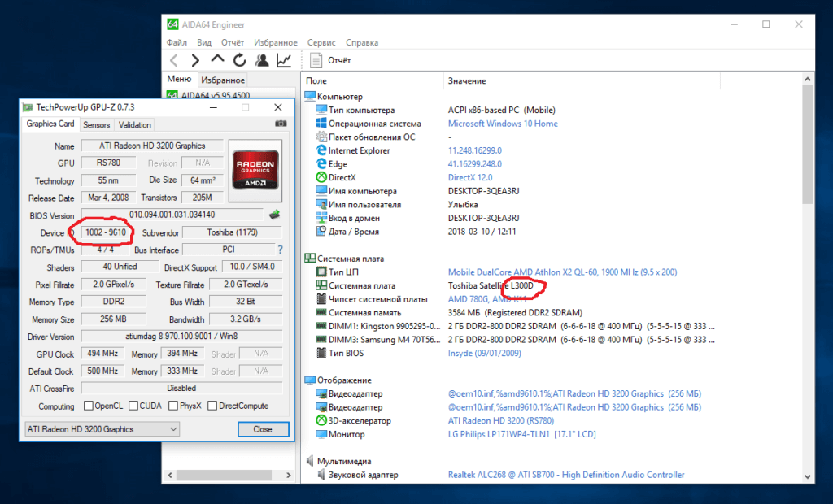Click the Отображение group icon

pyautogui.click(x=310, y=380)
